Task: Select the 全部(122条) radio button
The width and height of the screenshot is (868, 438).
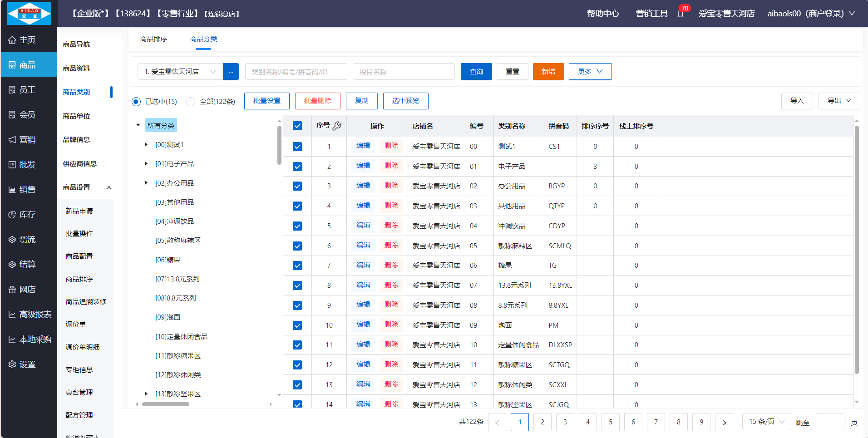Action: pyautogui.click(x=191, y=102)
